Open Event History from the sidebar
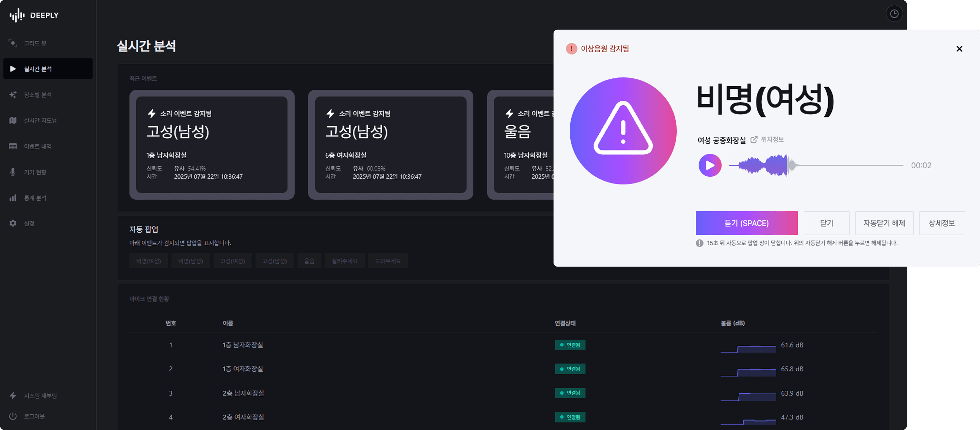 (37, 147)
